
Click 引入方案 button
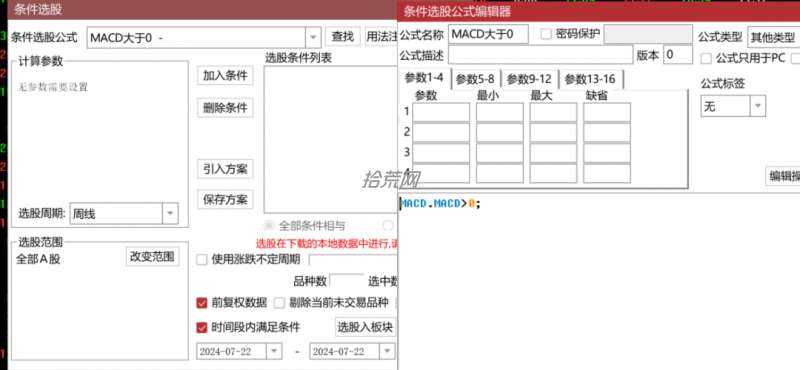225,169
